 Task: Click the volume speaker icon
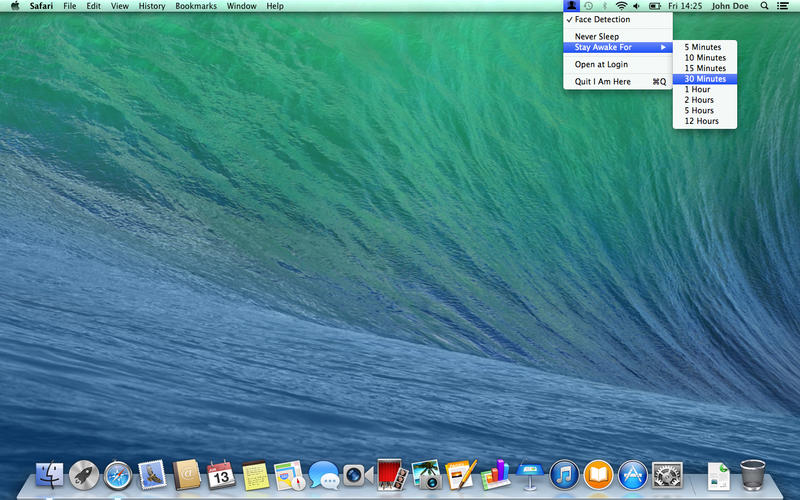click(636, 6)
